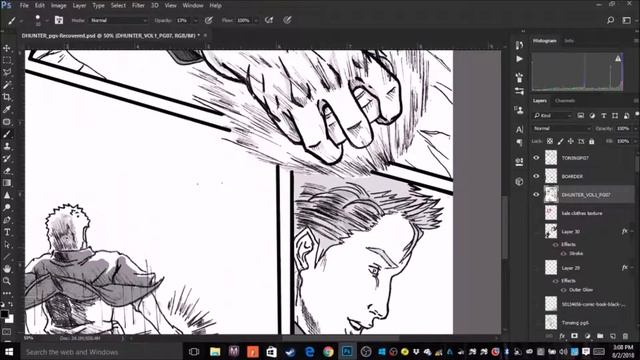Screen dimensions: 640x360
Task: Create a new group using the folder icon
Action: (x=600, y=336)
